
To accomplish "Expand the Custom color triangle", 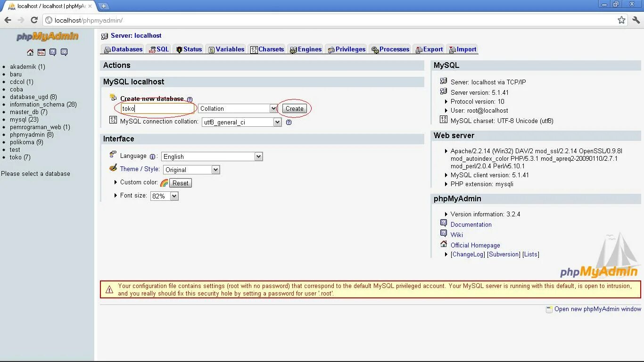I will pyautogui.click(x=116, y=182).
